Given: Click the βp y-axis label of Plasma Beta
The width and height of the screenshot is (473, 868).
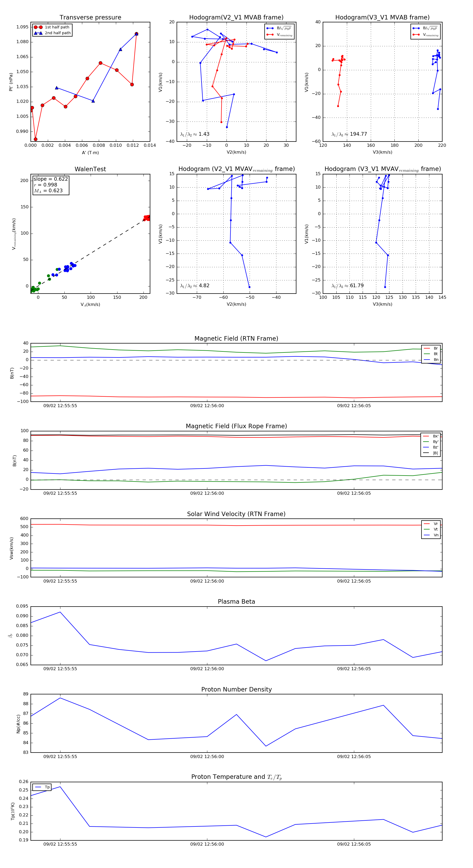Looking at the screenshot, I should click(10, 636).
